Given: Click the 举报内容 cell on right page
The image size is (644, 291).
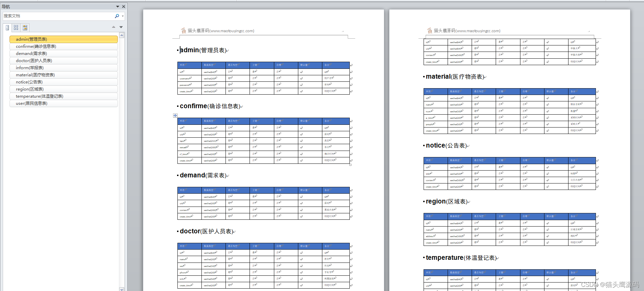Looking at the screenshot, I should coord(582,55).
